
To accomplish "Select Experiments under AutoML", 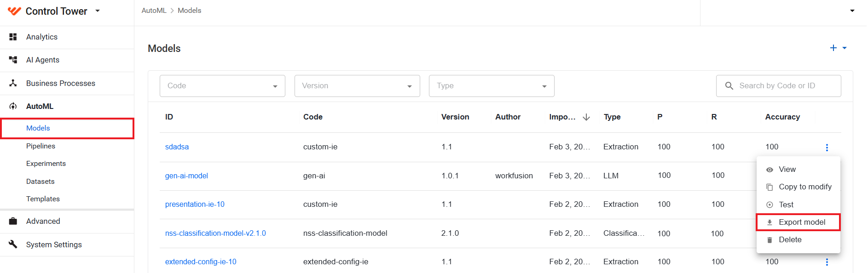I will pyautogui.click(x=46, y=164).
